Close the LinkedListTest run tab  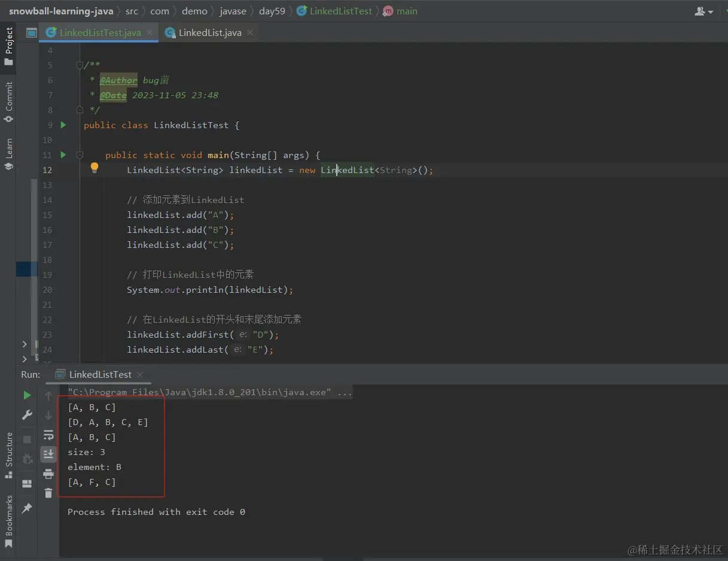141,374
